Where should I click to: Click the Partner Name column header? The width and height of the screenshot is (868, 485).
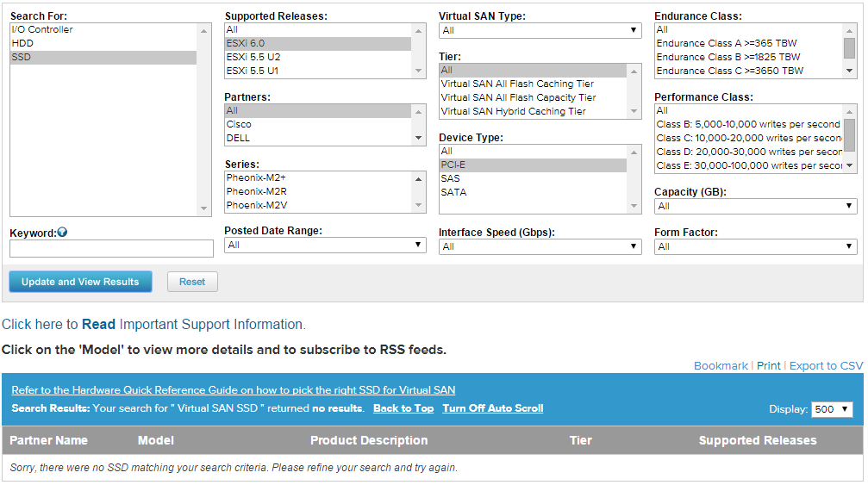[x=49, y=441]
